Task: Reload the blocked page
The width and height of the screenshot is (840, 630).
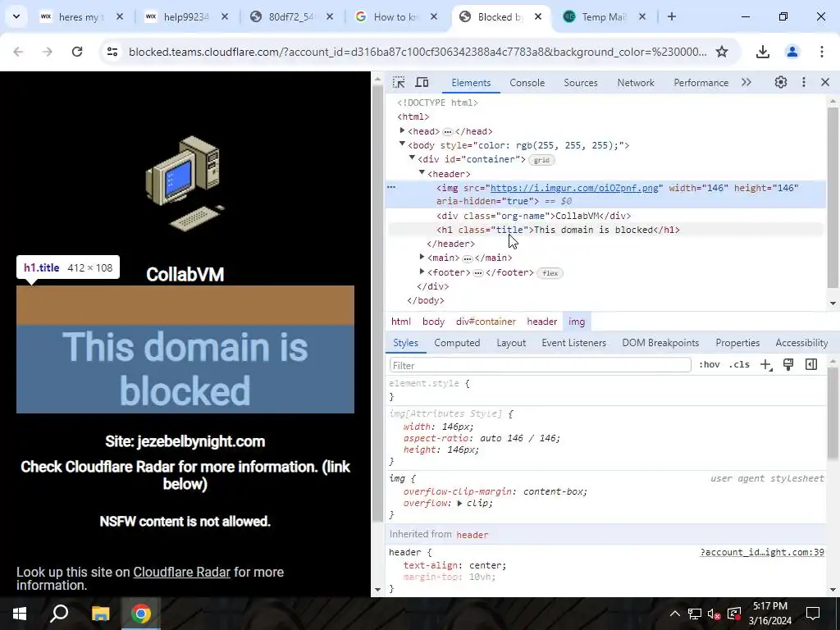Action: (77, 52)
